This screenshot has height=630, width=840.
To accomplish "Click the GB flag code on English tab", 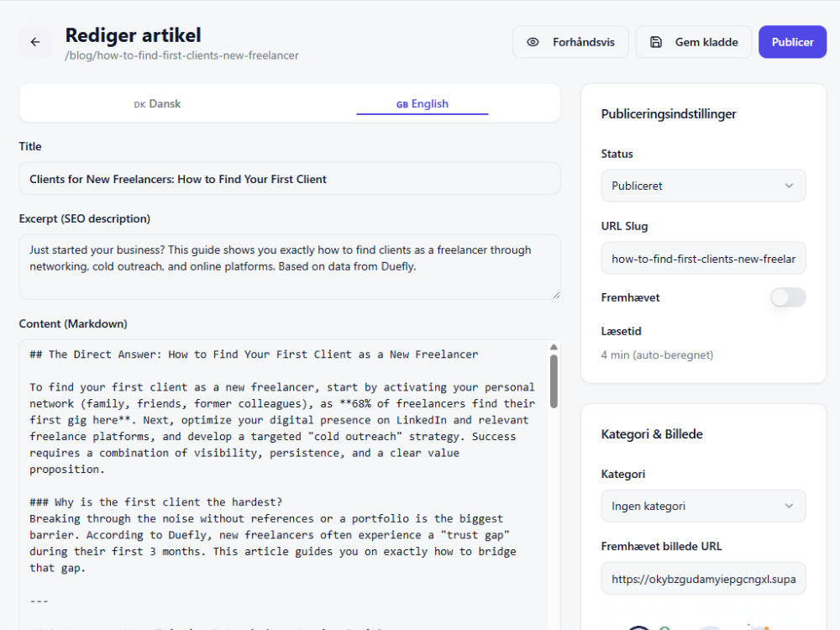I will pos(402,105).
